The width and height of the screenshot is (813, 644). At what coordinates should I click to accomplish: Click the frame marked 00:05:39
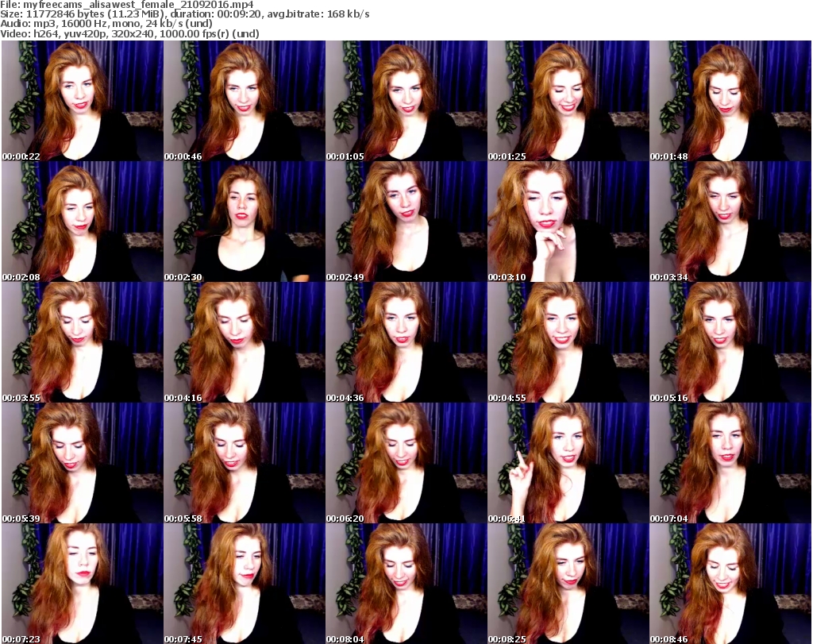82,463
